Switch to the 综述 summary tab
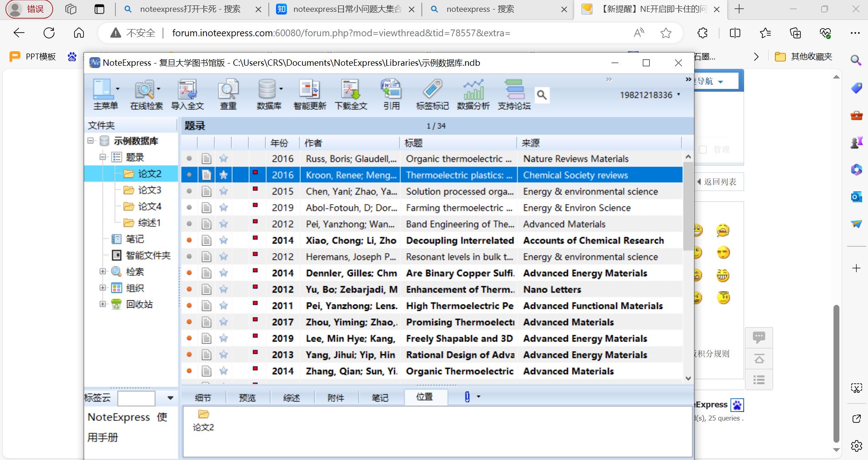 [291, 398]
